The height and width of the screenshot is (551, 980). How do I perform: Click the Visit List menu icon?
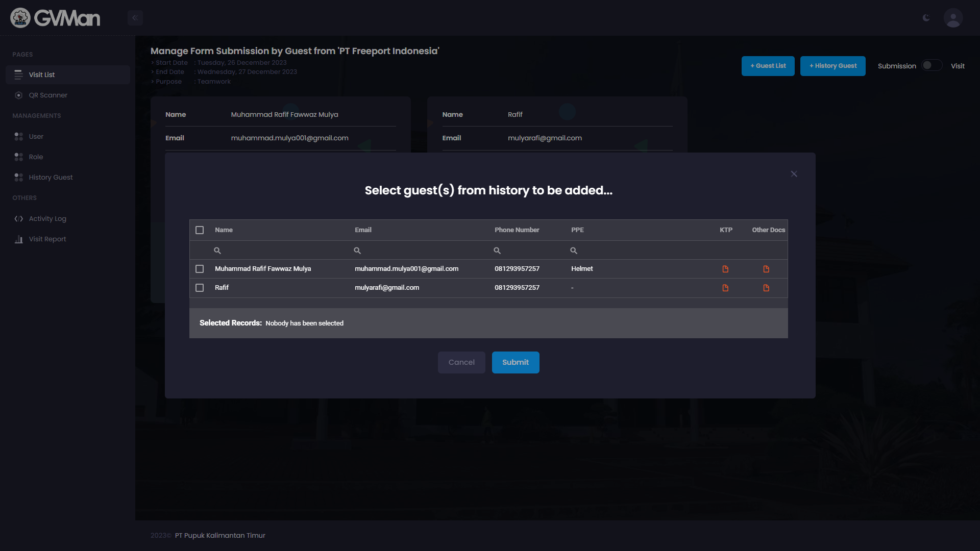pos(19,74)
